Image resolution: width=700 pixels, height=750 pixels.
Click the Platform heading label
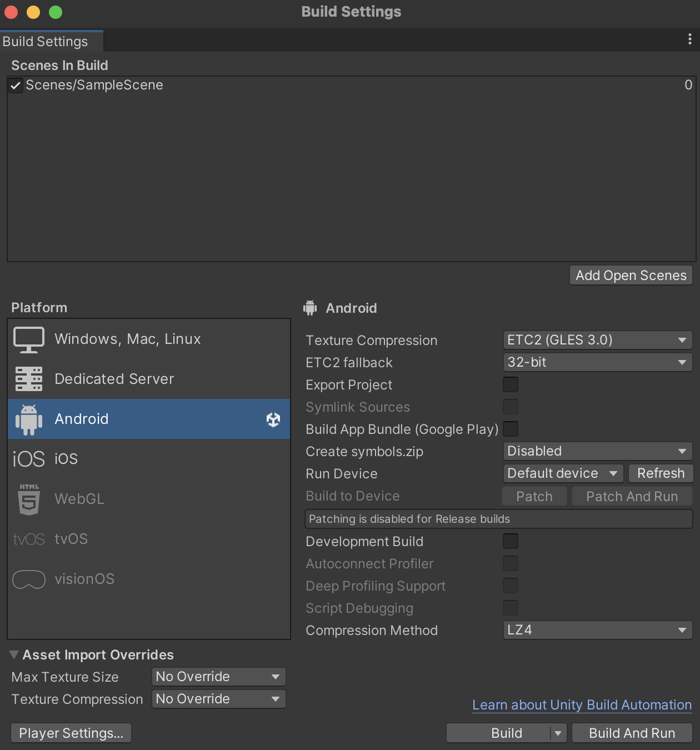point(39,308)
